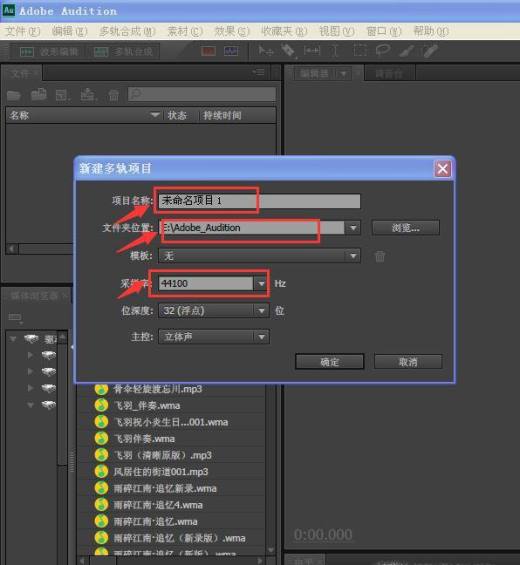
Task: Open the 位深度 bit depth dropdown
Action: [214, 311]
